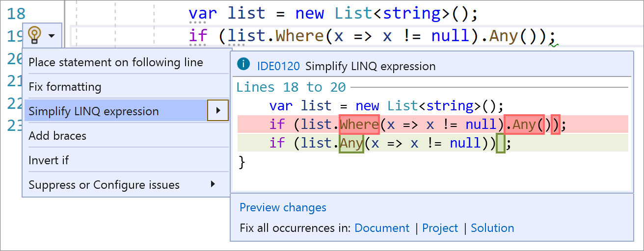The height and width of the screenshot is (251, 644).
Task: Choose the 'Fix formatting' quick action
Action: pyautogui.click(x=65, y=87)
